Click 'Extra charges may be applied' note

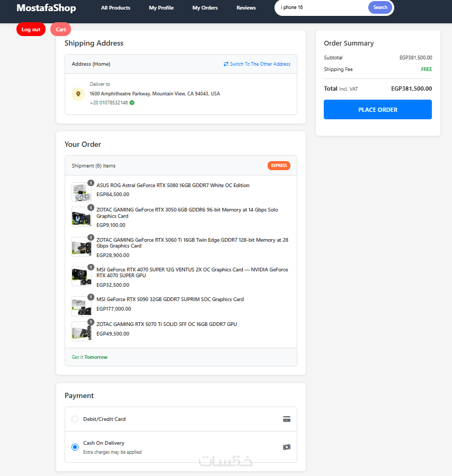coord(112,452)
